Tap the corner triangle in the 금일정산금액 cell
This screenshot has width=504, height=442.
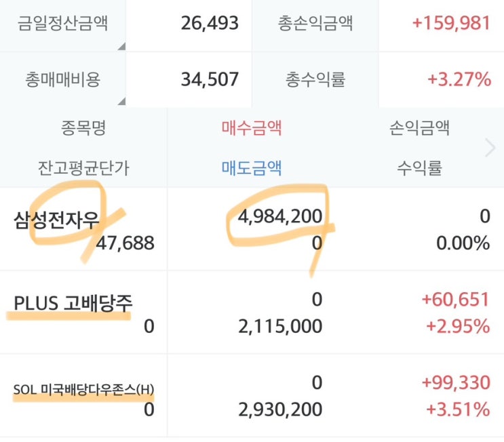[x=121, y=46]
